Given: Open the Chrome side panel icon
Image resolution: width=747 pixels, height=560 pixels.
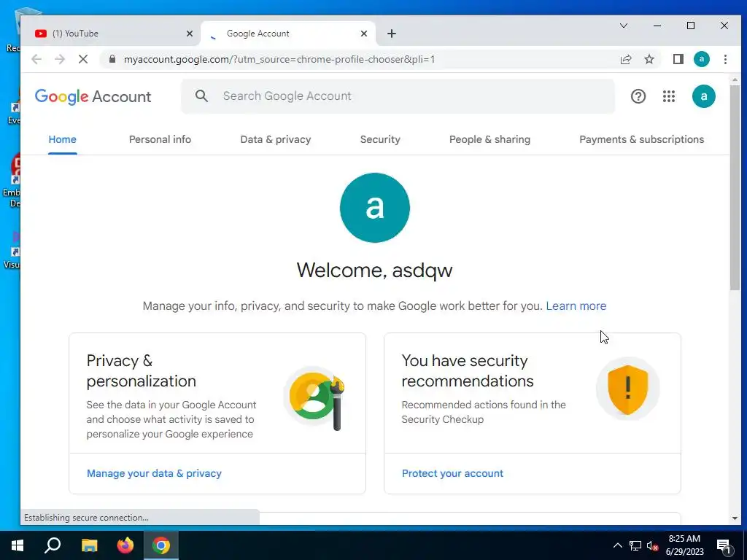Looking at the screenshot, I should 678,59.
